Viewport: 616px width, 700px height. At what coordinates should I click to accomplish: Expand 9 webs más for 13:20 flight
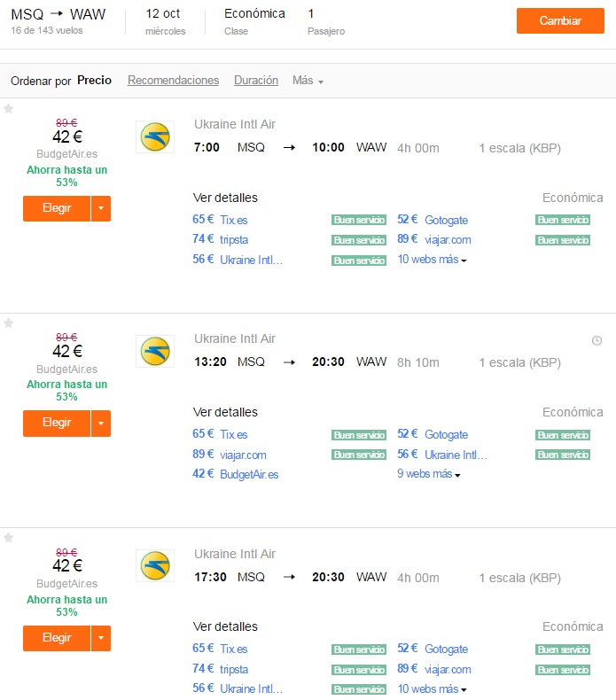coord(429,474)
